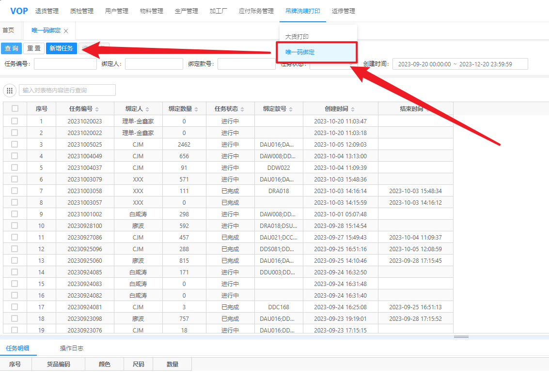The height and width of the screenshot is (392, 549).
Task: Choose 大货打印 from the dropdown menu
Action: tap(297, 37)
